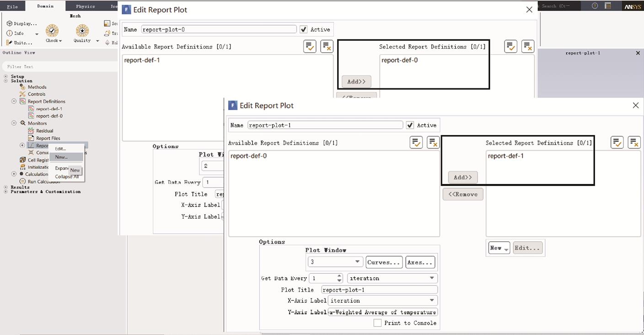Collapse the Report Definitions node
This screenshot has height=335, width=644.
click(x=14, y=102)
